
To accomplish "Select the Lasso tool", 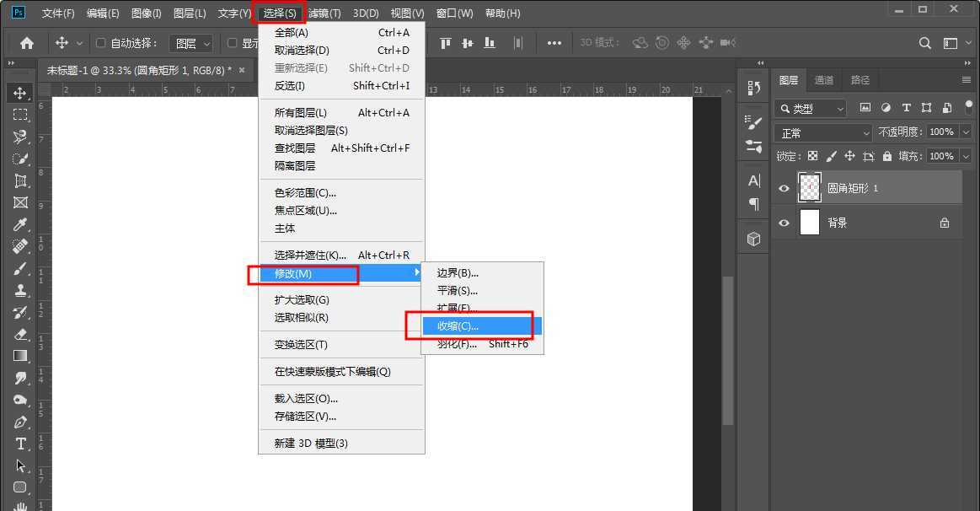I will [19, 137].
